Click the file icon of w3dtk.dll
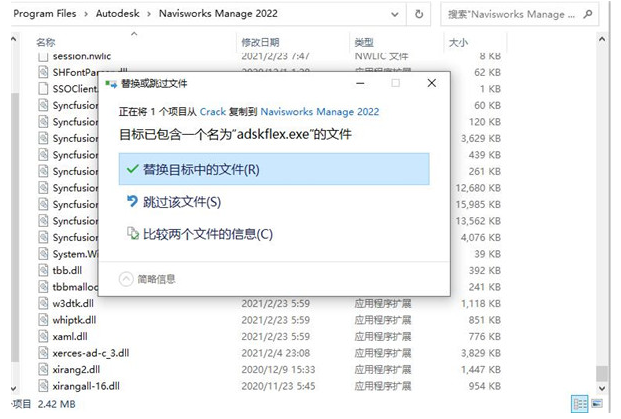 [43, 303]
